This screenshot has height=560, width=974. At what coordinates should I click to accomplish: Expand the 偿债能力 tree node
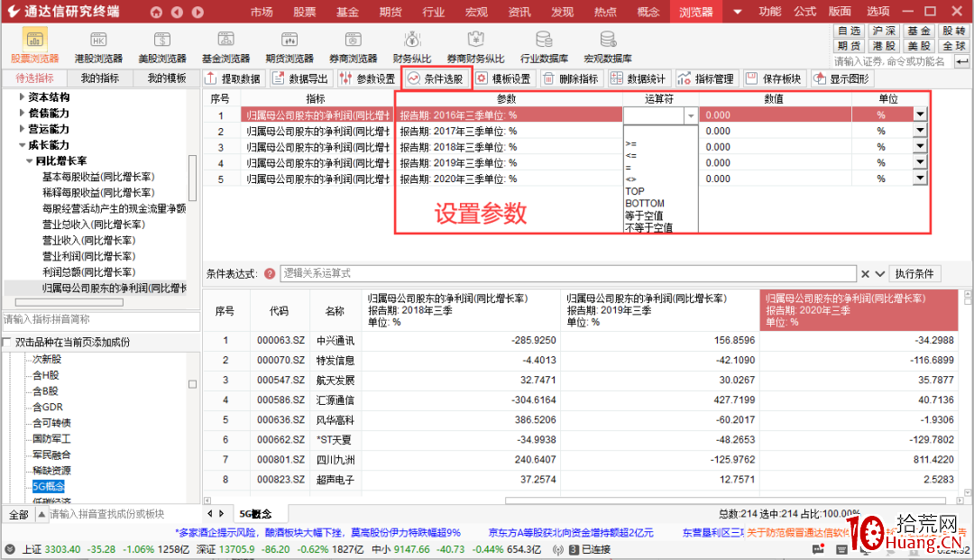tap(22, 113)
